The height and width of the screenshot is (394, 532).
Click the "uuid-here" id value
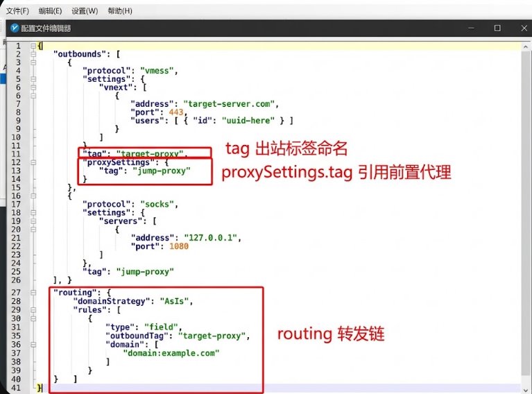[248, 121]
